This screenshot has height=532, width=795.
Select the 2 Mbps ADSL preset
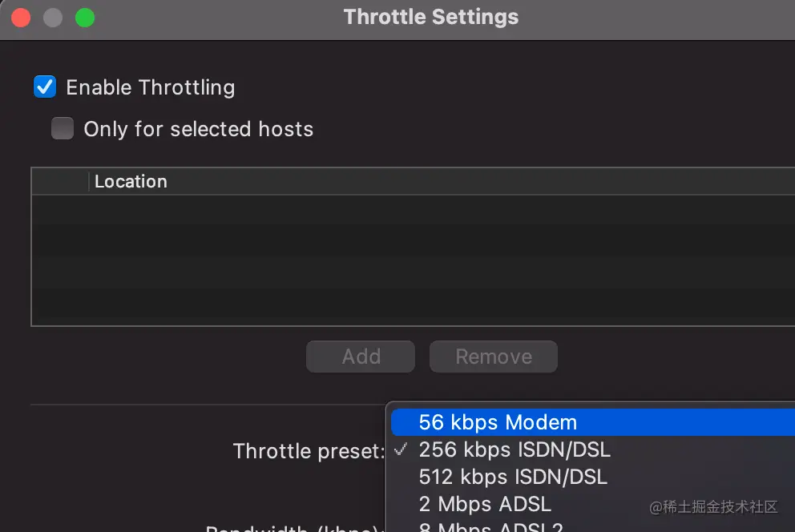pos(484,504)
